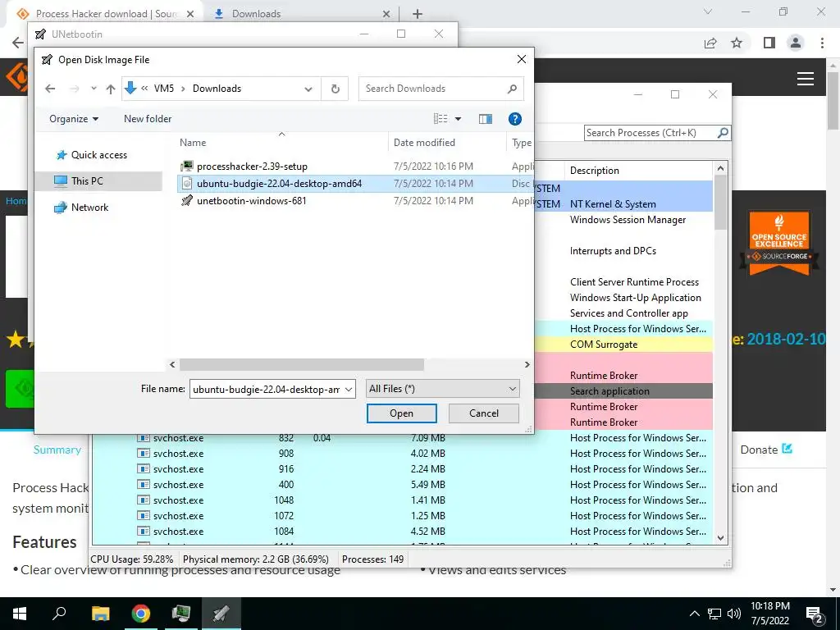
Task: Click horizontal scrollbar thumb in file list
Action: point(302,365)
